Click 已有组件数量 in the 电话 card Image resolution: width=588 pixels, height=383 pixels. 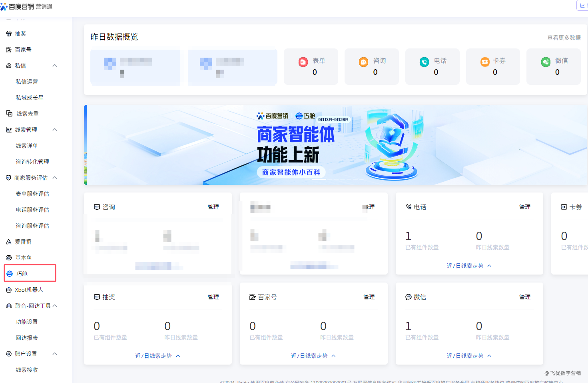coord(422,247)
